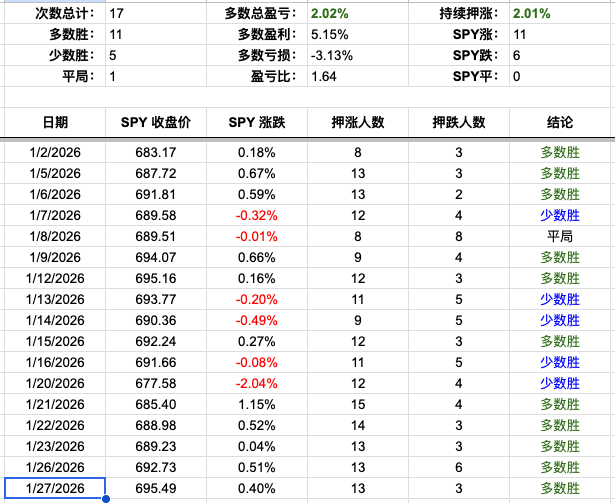The height and width of the screenshot is (503, 615).
Task: Select the closing price 692.73
Action: coord(156,467)
